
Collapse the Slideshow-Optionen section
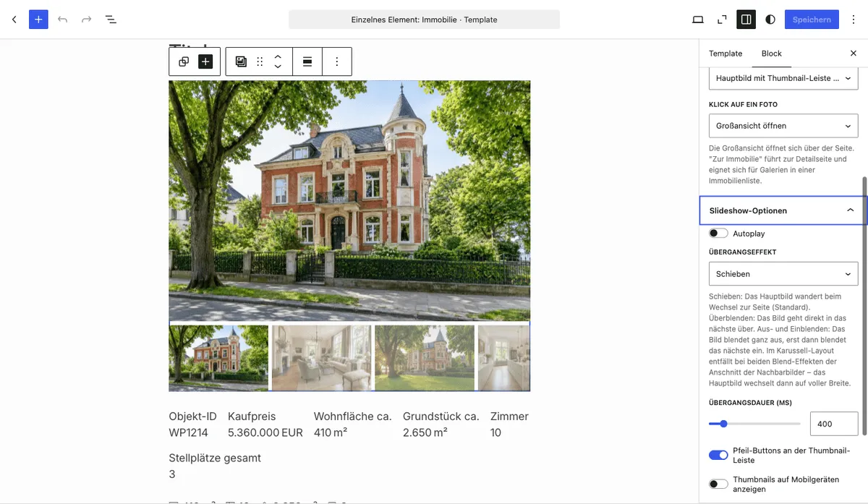[783, 210]
